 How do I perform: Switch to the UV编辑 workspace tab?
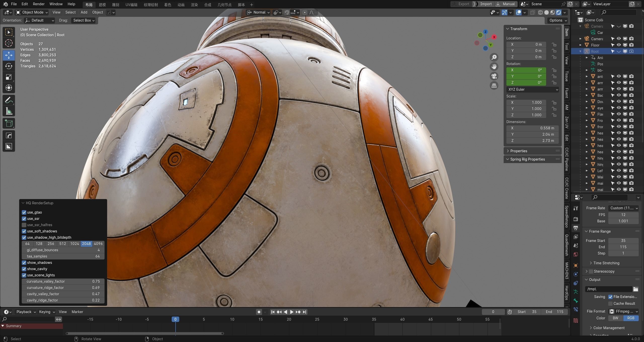coord(131,5)
